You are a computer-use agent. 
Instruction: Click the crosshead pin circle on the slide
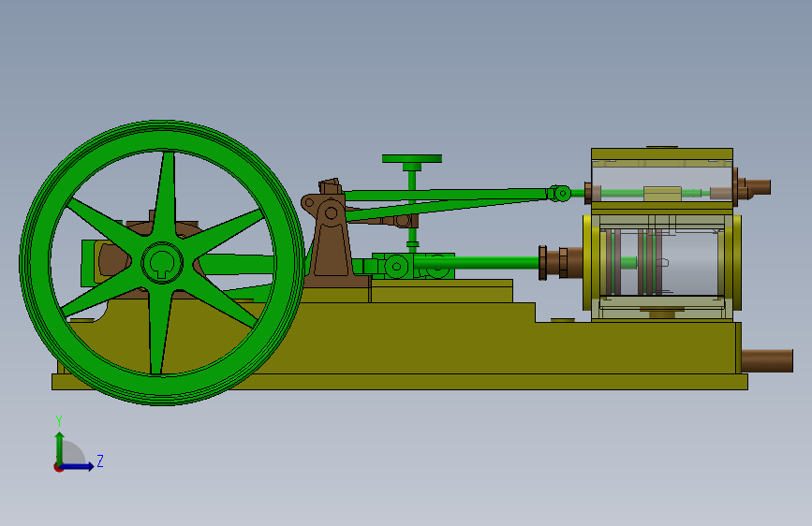tap(397, 267)
